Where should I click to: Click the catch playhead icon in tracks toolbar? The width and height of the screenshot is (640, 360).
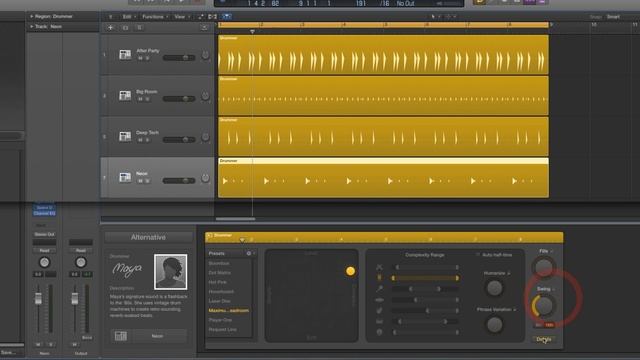[227, 16]
